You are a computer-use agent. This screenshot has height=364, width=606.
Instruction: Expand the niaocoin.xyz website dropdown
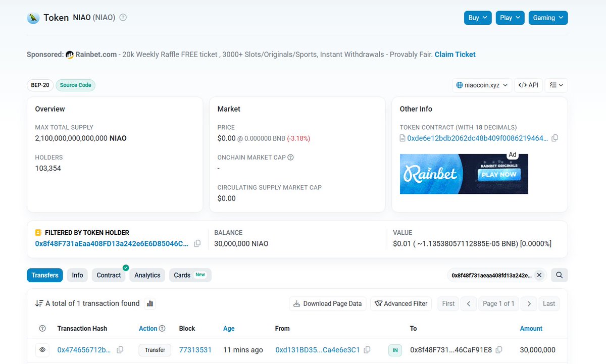pyautogui.click(x=482, y=85)
